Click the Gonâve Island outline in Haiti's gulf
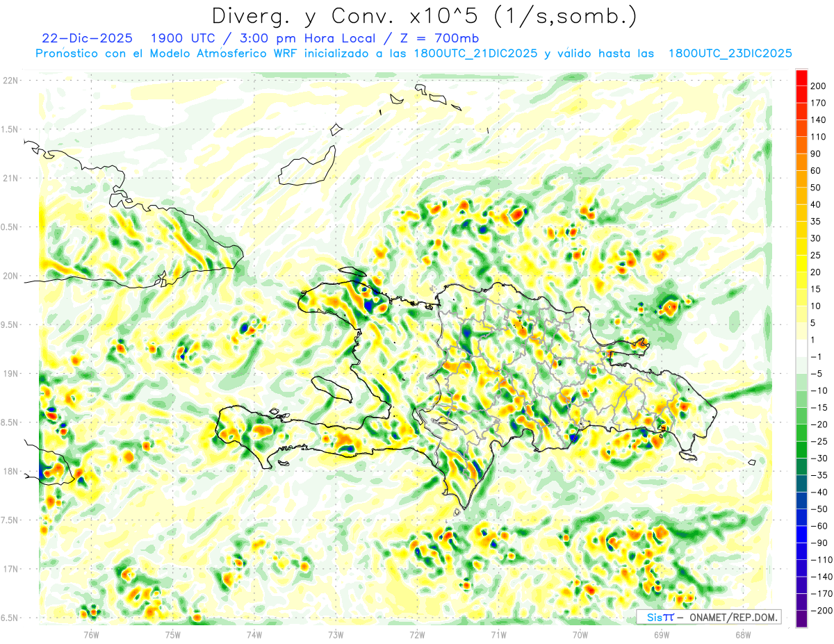 tap(331, 388)
